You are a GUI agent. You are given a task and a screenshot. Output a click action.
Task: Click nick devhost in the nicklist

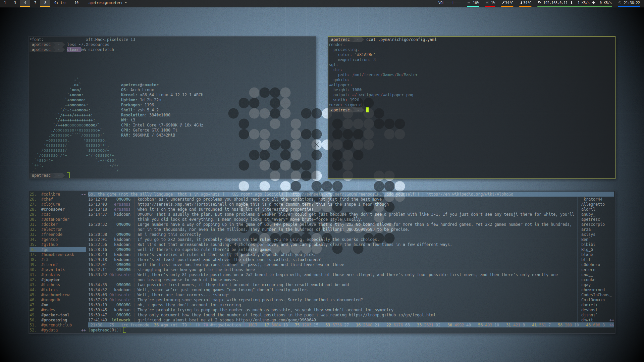(589, 310)
